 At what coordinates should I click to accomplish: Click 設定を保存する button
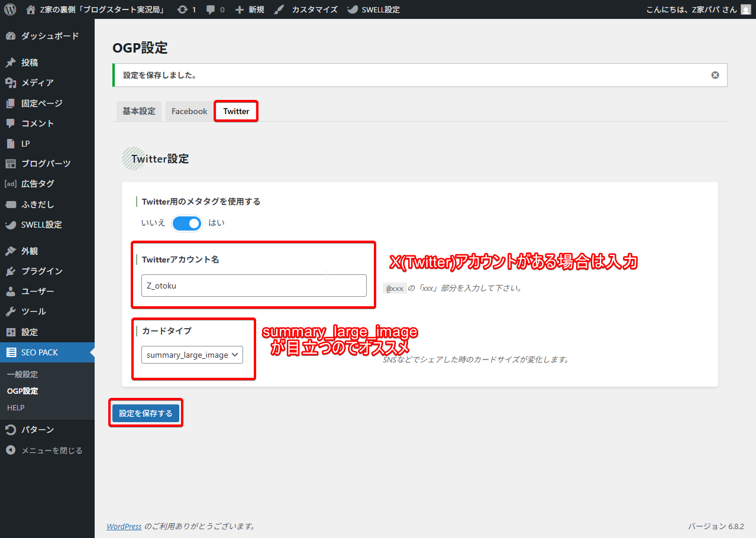(x=146, y=413)
